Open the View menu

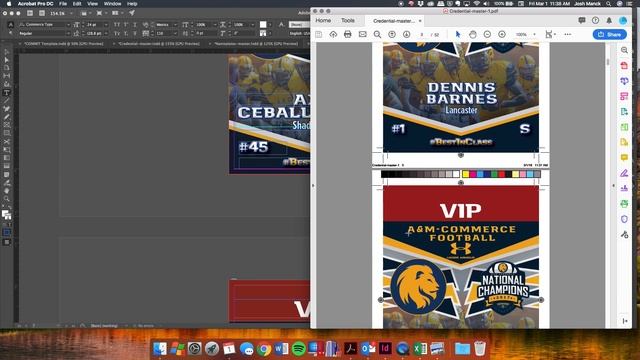pyautogui.click(x=93, y=4)
